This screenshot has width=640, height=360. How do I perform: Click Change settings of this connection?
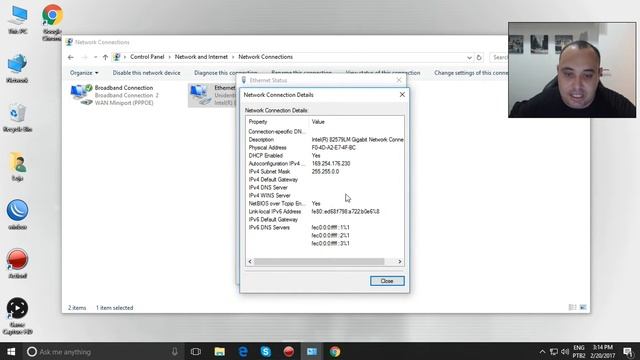471,73
